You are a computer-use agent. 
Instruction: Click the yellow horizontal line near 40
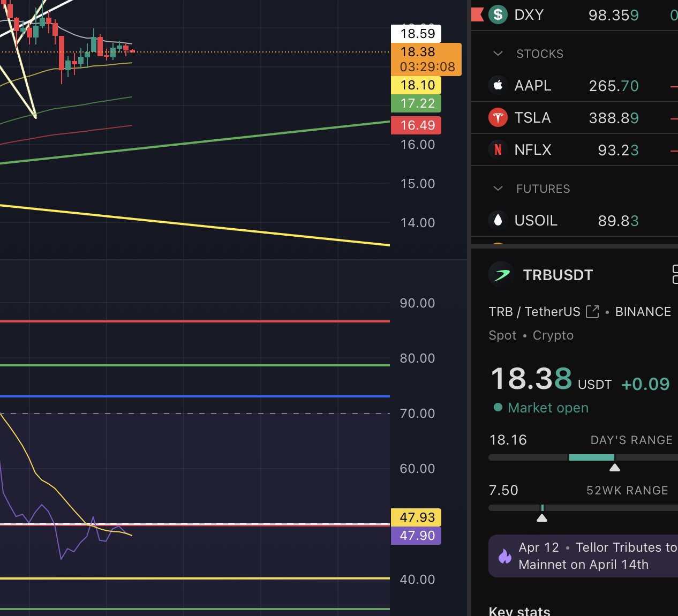(x=195, y=579)
